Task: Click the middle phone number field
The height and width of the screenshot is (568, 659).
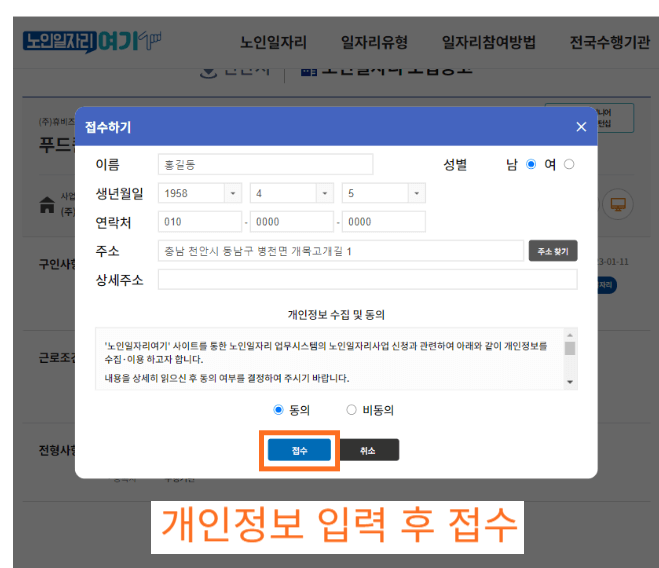Action: 292,222
